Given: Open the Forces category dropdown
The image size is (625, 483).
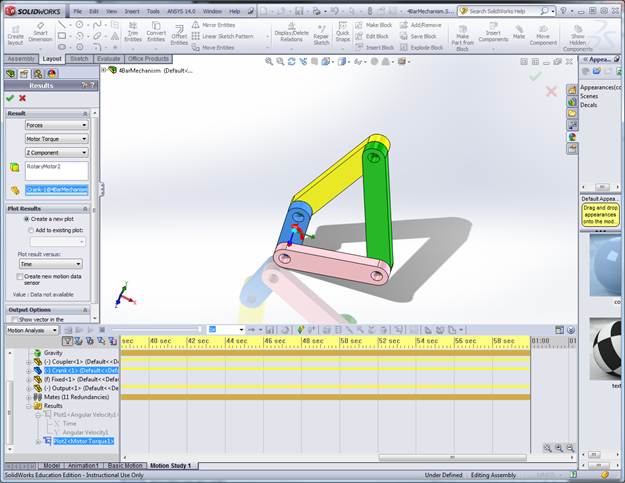Looking at the screenshot, I should click(56, 125).
